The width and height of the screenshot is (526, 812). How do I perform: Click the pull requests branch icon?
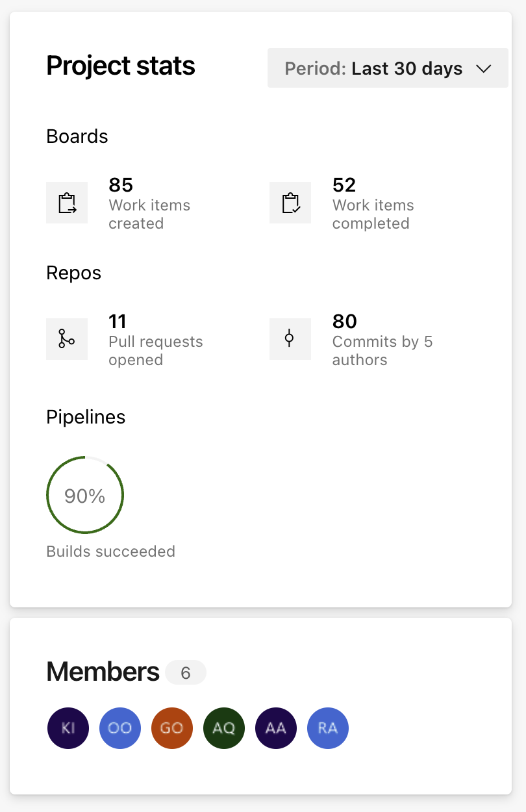coord(67,339)
